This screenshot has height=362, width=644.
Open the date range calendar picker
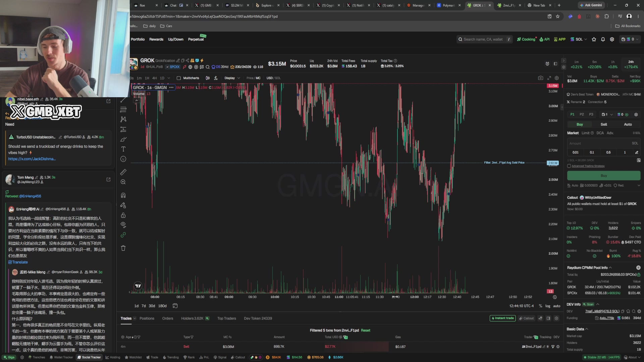pyautogui.click(x=175, y=306)
